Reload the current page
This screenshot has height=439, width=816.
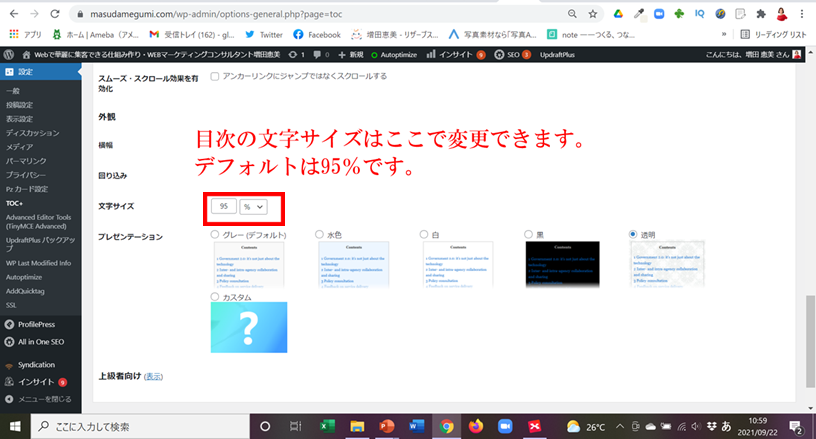coord(55,14)
